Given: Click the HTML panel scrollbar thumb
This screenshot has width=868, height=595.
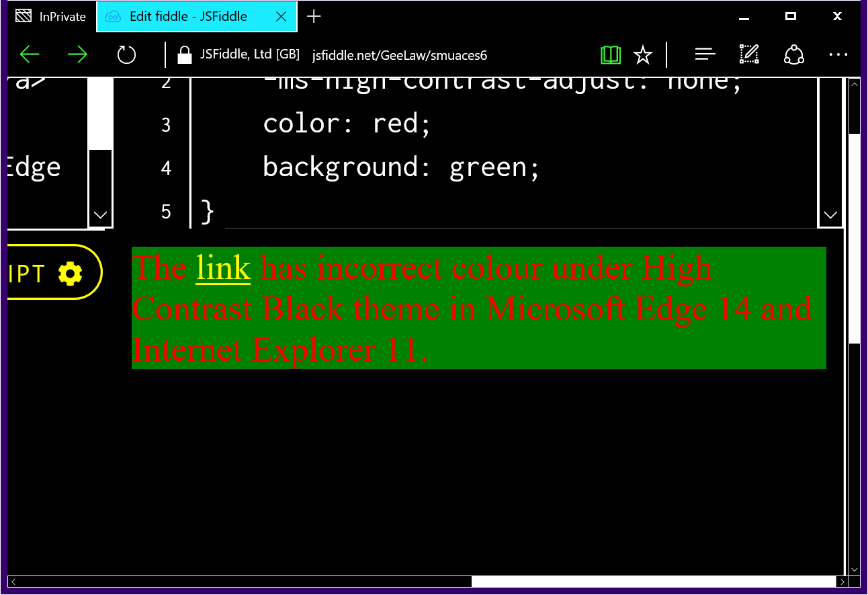Looking at the screenshot, I should 101,113.
